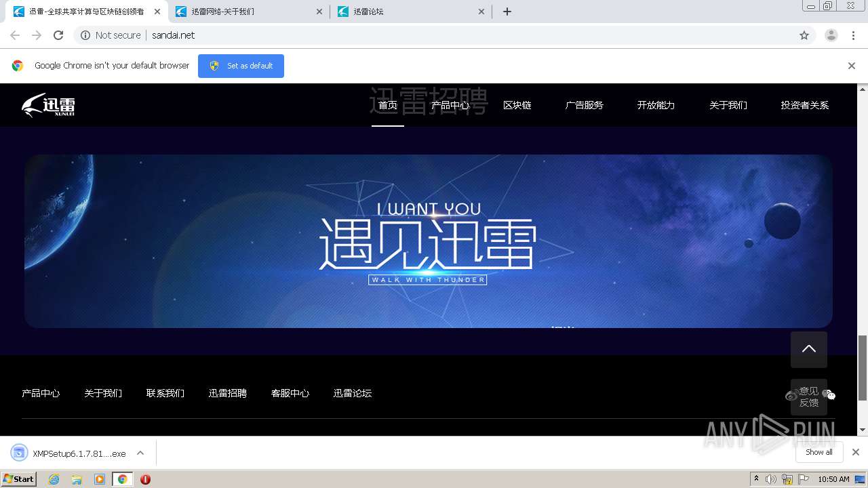This screenshot has height=488, width=868.
Task: Click footer link 关于我们
Action: pos(103,393)
